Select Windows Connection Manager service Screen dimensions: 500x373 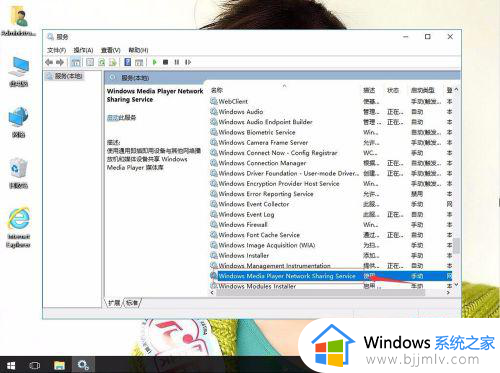tap(330, 163)
